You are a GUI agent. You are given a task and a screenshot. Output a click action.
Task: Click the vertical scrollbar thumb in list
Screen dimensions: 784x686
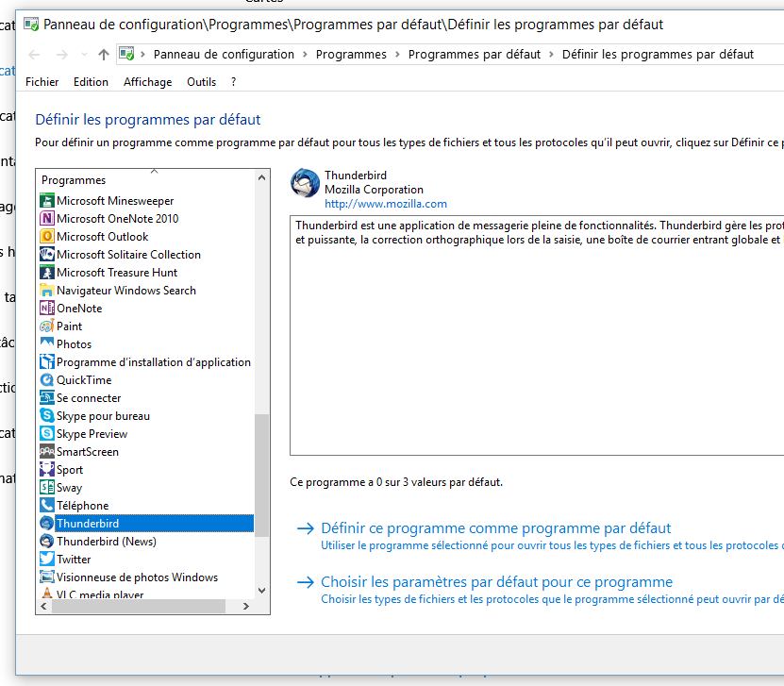pos(261,476)
